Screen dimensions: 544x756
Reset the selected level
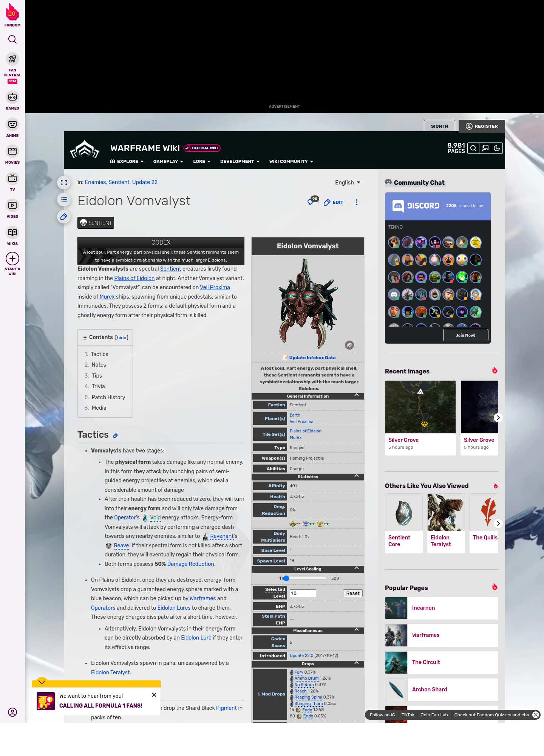pyautogui.click(x=353, y=593)
